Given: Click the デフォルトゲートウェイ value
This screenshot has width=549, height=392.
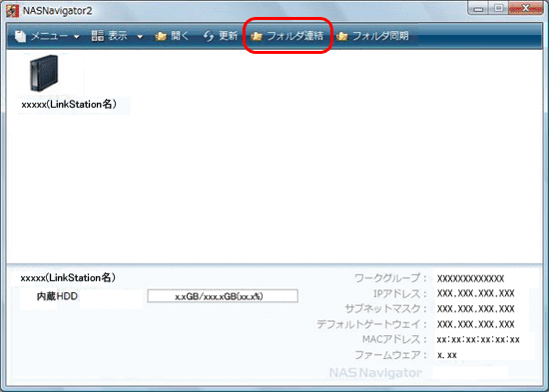Looking at the screenshot, I should click(475, 324).
